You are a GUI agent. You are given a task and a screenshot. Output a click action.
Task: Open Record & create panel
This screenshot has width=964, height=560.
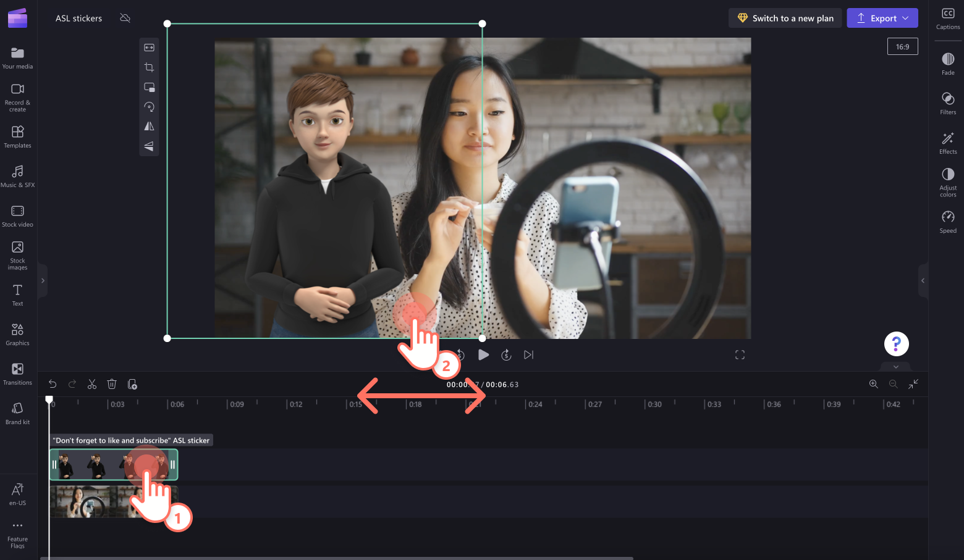point(17,98)
